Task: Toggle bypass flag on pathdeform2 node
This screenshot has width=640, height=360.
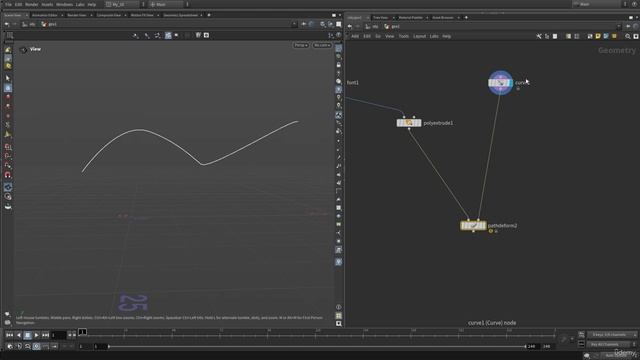Action: click(462, 225)
